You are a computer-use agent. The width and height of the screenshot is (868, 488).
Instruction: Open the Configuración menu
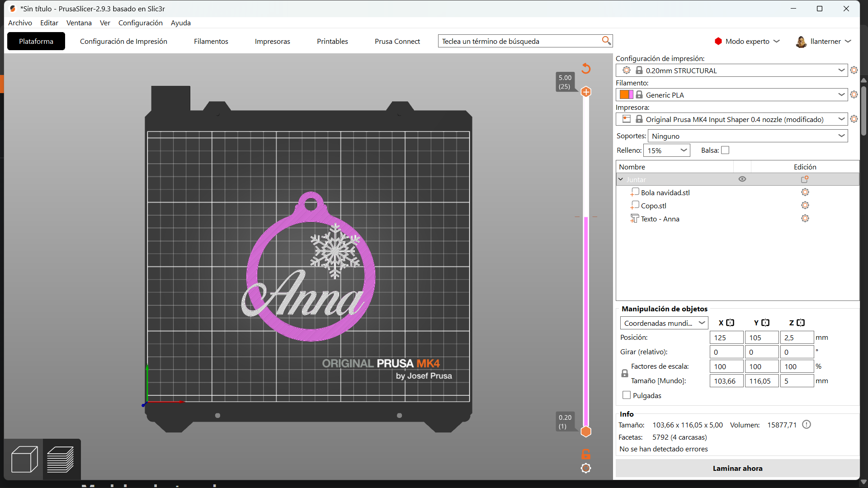click(x=140, y=23)
